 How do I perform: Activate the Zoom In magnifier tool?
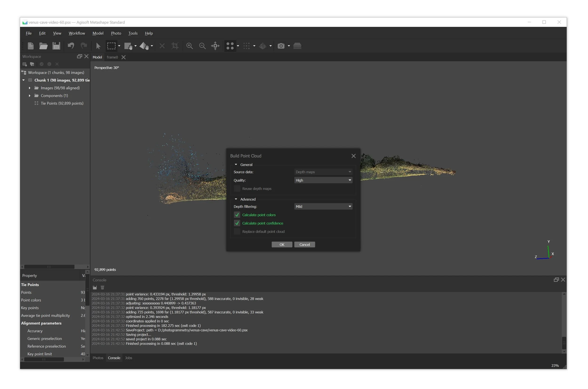tap(190, 46)
